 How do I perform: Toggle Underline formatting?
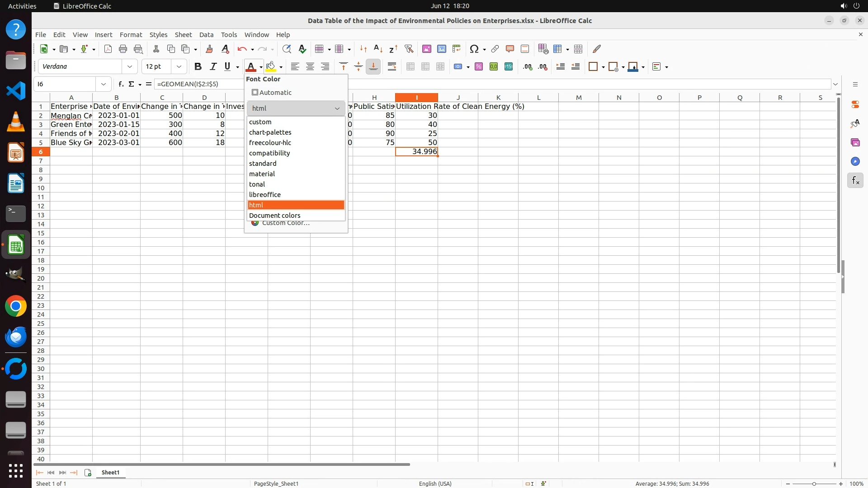tap(227, 67)
